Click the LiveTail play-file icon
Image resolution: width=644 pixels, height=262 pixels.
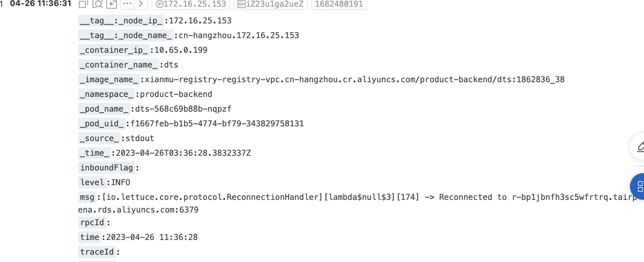112,4
